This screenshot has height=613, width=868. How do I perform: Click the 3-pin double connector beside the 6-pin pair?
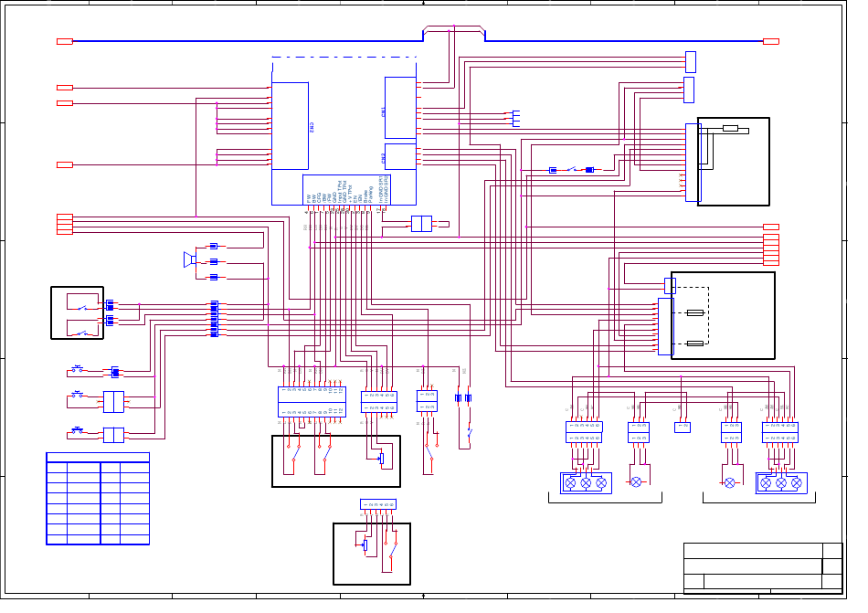point(427,401)
